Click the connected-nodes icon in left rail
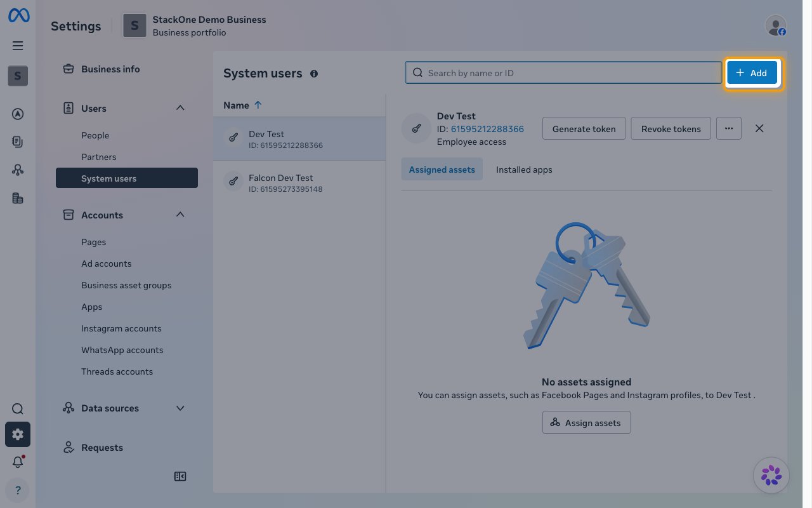This screenshot has width=812, height=508. click(18, 170)
